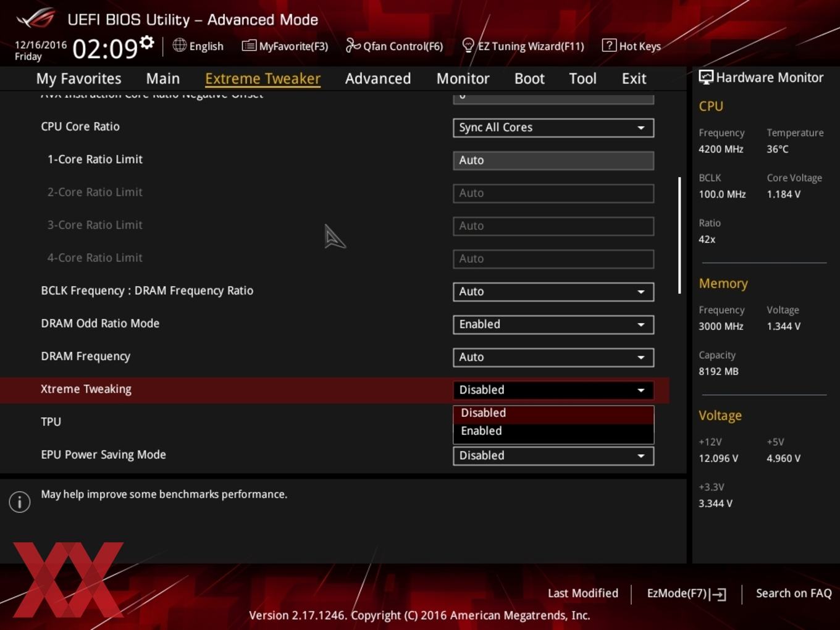Choose Enabled in the open dropdown list

(553, 431)
